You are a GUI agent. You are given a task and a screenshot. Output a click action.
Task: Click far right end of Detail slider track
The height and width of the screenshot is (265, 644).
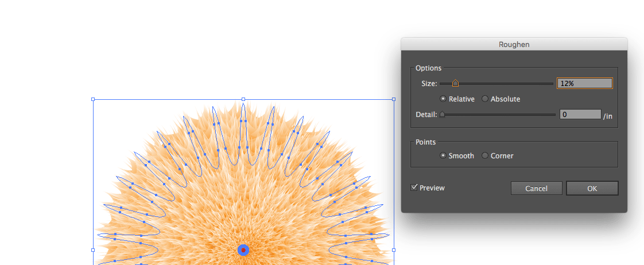554,115
